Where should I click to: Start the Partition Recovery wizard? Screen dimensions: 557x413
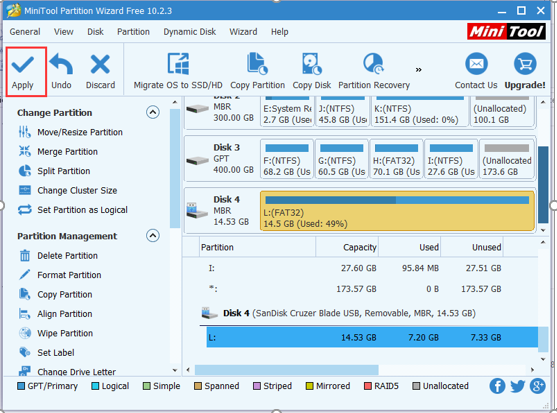coord(374,71)
